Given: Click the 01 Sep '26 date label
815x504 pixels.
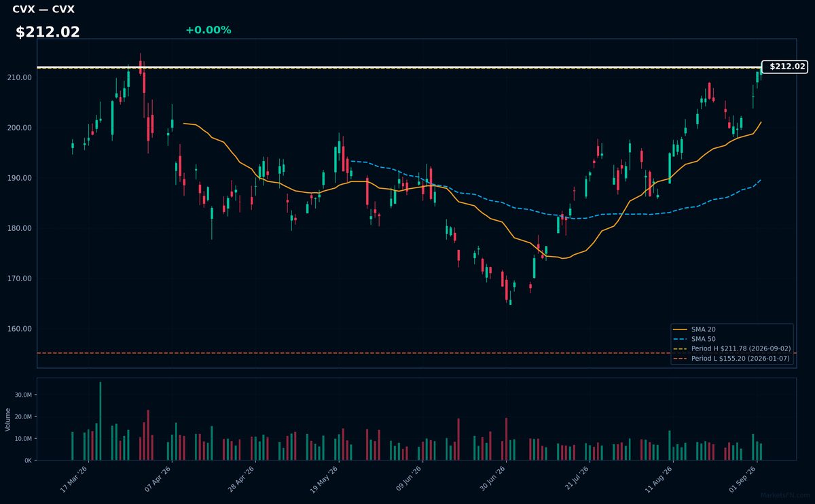Looking at the screenshot, I should coord(744,479).
